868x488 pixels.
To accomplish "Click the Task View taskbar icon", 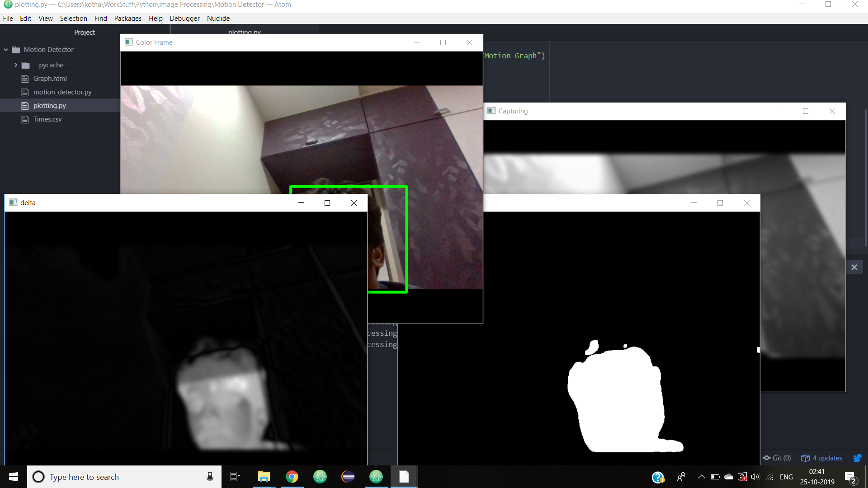I will 235,477.
